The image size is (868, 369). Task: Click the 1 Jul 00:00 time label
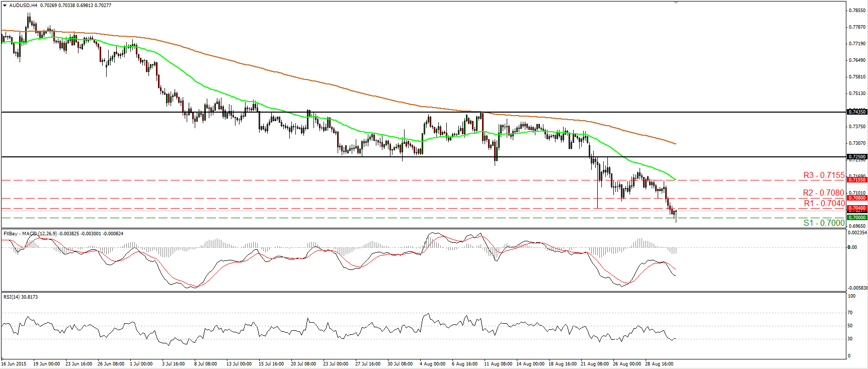click(x=141, y=364)
